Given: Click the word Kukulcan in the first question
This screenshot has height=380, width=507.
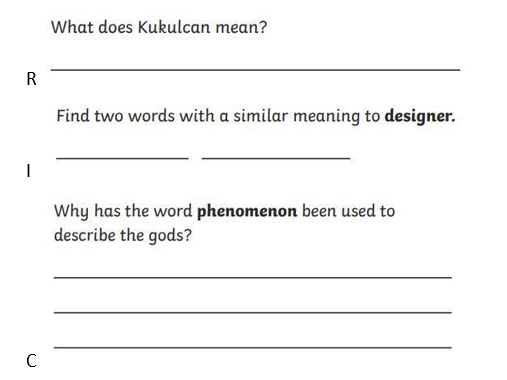Looking at the screenshot, I should [x=174, y=27].
